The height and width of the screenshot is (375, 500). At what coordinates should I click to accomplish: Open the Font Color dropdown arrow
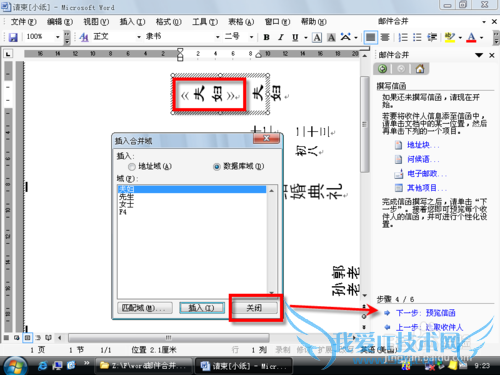coord(481,37)
